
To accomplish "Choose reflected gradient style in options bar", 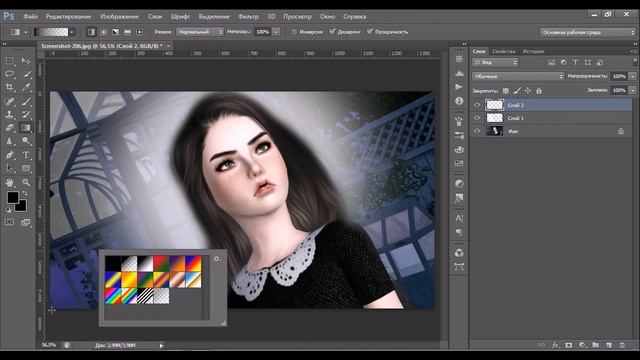I will pos(127,32).
